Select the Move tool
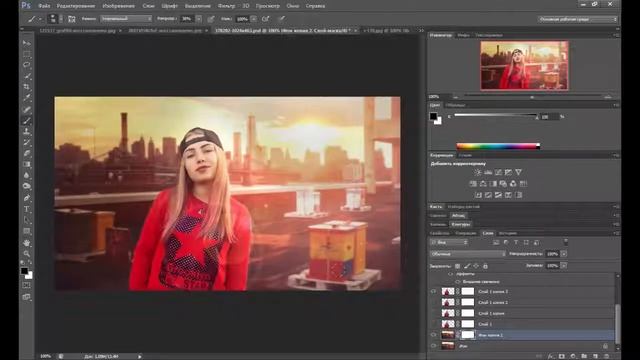The image size is (640, 360). point(27,43)
